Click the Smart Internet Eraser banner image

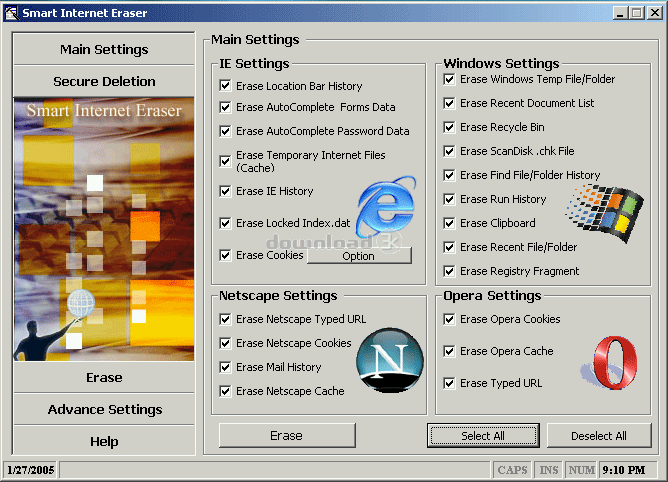click(104, 229)
